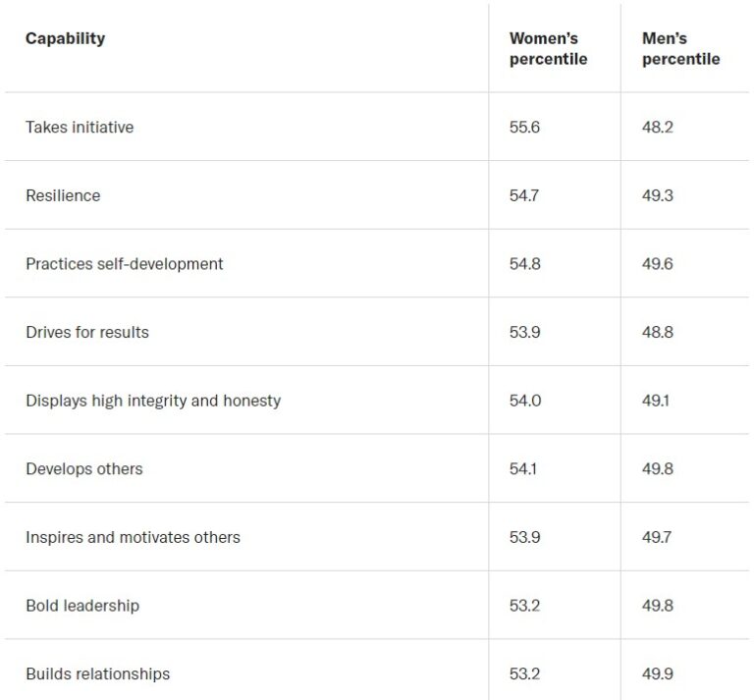Viewport: 754px width, 700px height.
Task: Click the Develops others row label
Action: point(84,468)
